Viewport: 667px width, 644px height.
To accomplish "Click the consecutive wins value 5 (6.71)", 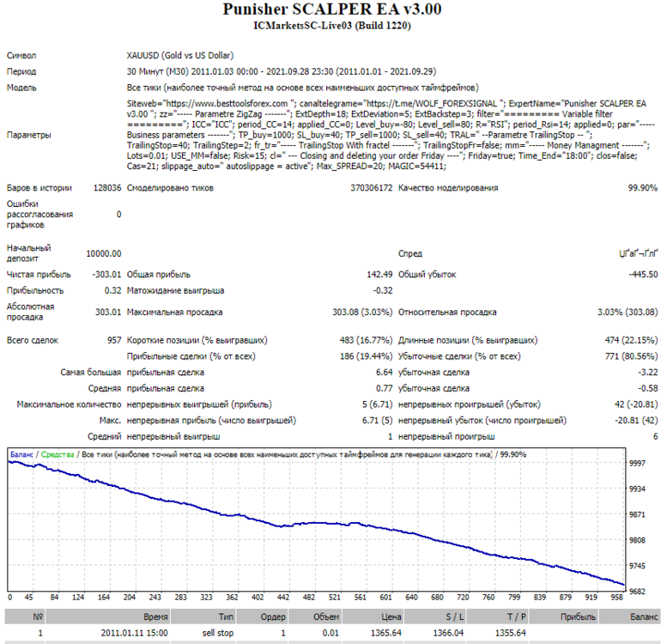I will (x=378, y=404).
